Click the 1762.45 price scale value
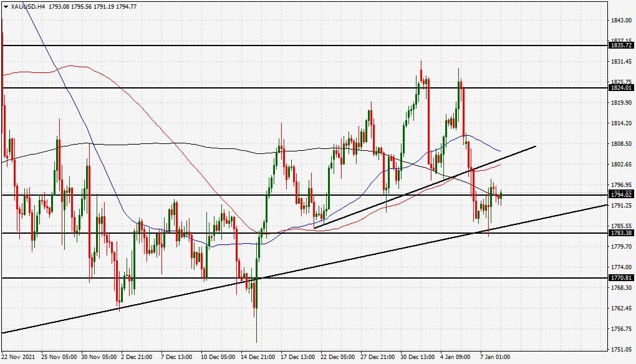636x364 pixels. [x=621, y=308]
